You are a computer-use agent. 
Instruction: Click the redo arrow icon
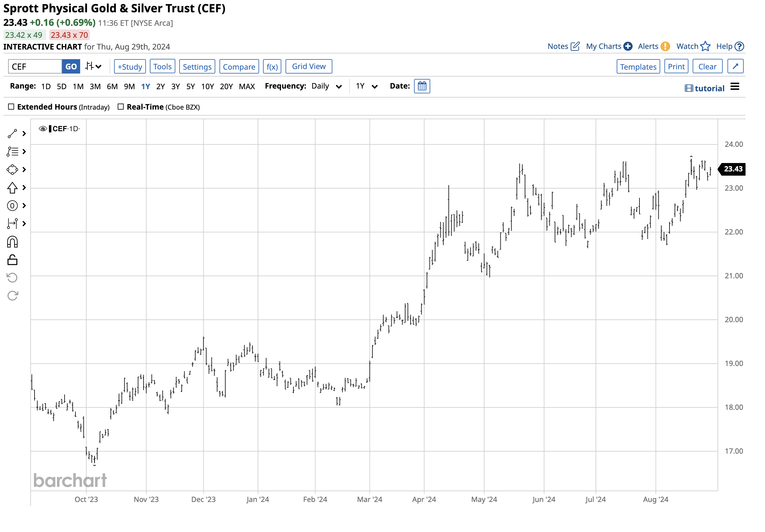(x=12, y=295)
